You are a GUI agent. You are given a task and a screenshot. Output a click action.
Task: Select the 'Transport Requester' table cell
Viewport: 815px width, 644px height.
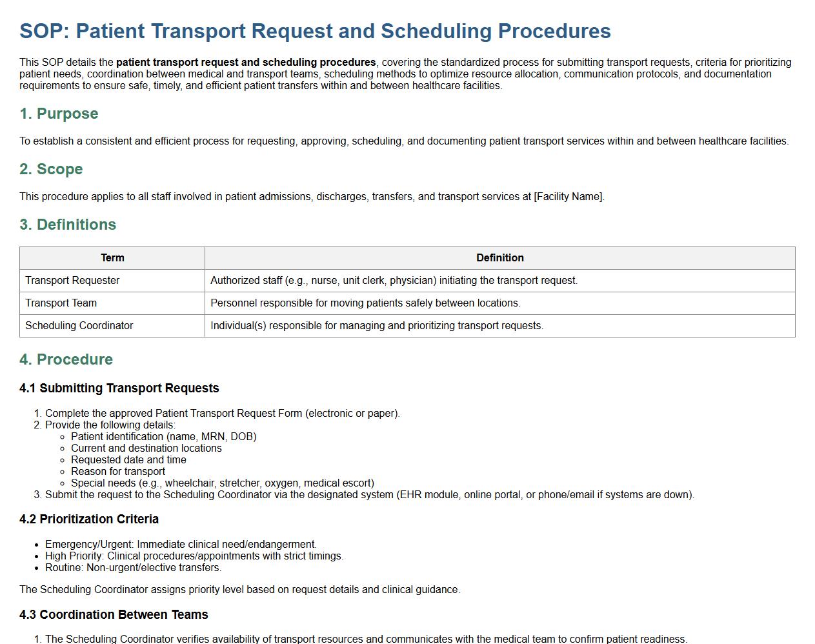72,280
